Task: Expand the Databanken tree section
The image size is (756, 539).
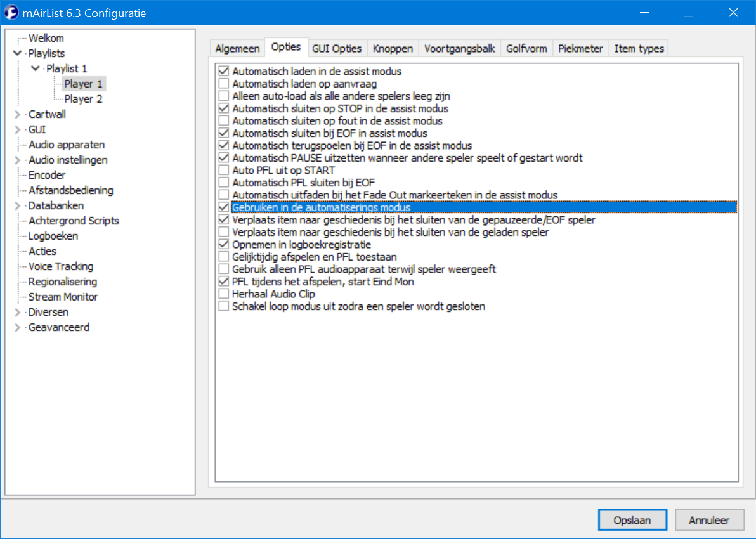Action: 17,206
